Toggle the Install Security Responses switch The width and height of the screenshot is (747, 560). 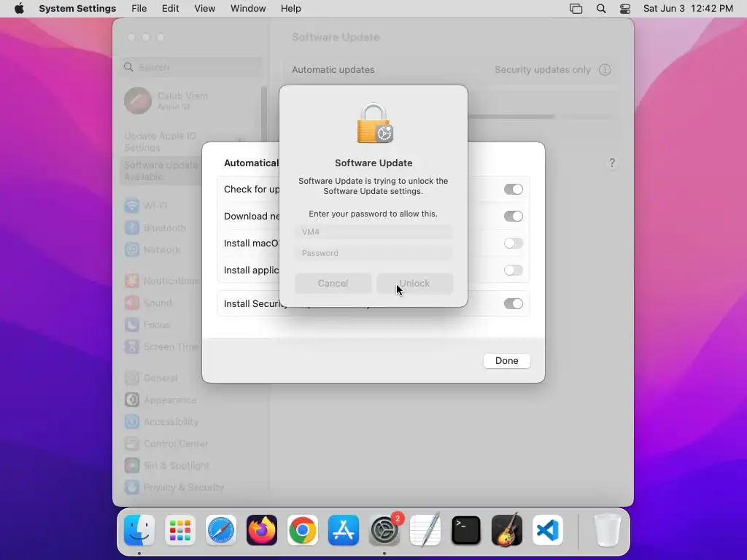[514, 304]
